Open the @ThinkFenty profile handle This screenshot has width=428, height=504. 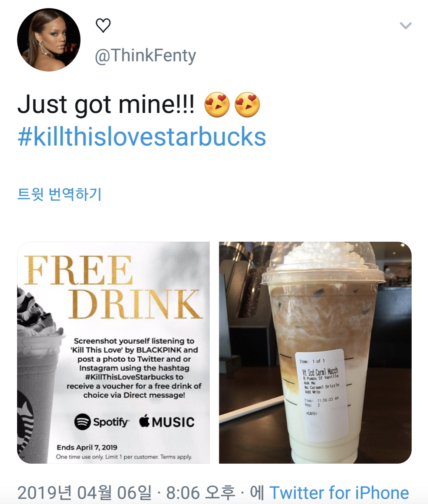(145, 56)
